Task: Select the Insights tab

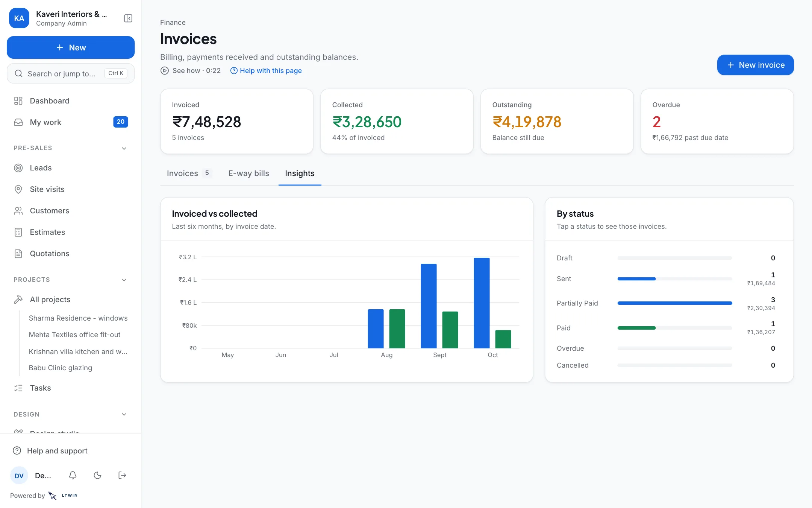Action: point(300,173)
